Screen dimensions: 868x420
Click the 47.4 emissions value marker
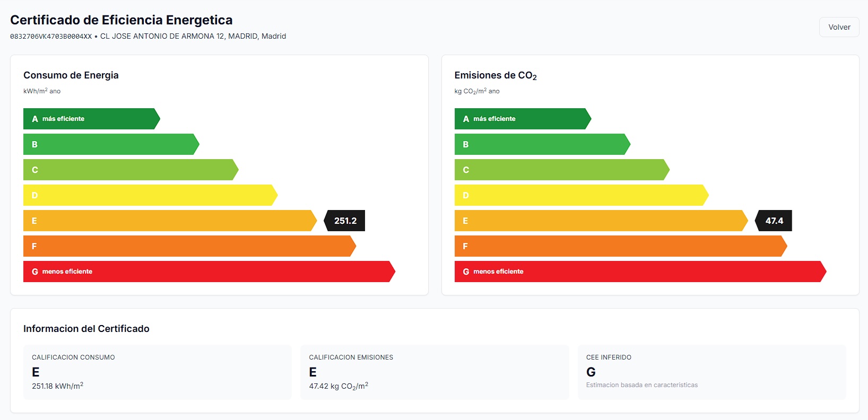[774, 221]
